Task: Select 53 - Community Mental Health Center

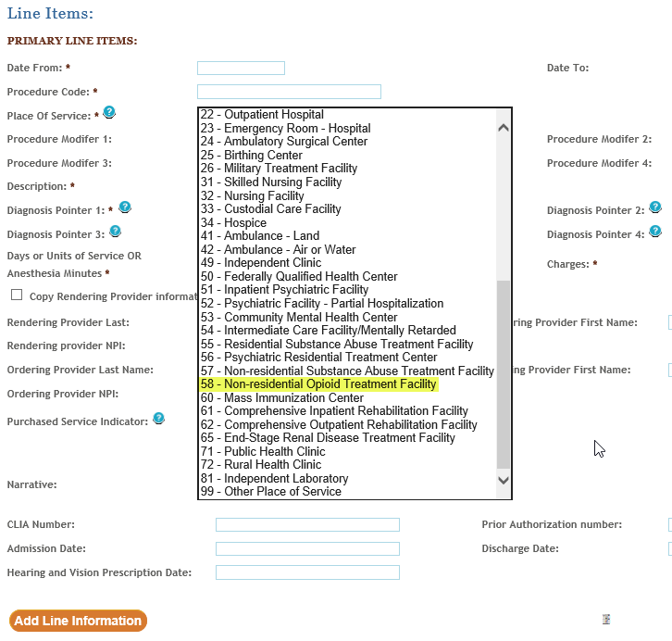Action: click(x=348, y=317)
